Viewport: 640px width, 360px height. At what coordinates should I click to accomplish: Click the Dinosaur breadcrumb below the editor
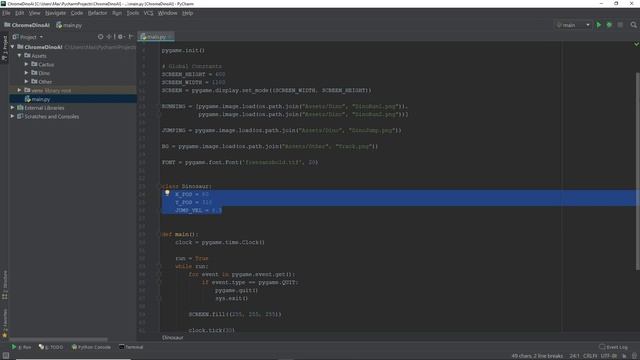click(173, 338)
